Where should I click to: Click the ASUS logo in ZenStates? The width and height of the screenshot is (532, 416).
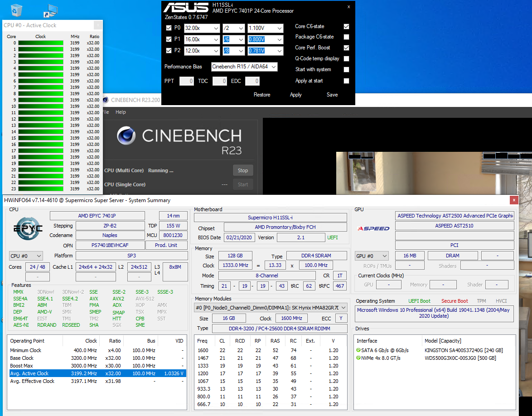pos(186,8)
